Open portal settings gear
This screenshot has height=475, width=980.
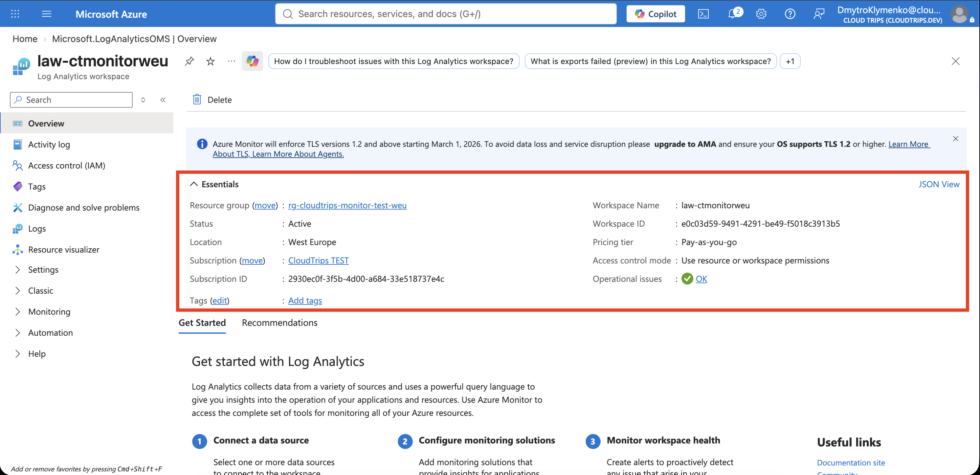pos(761,14)
